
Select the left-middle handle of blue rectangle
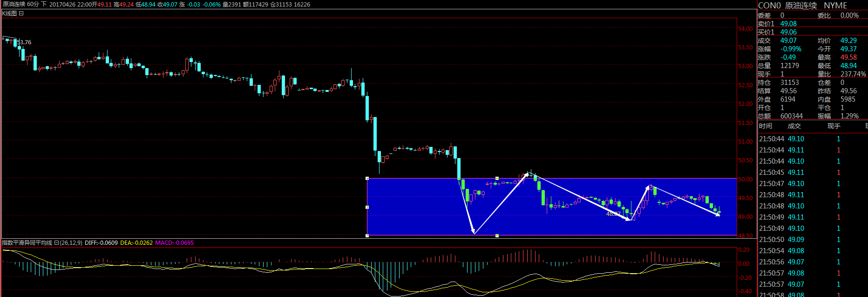click(x=367, y=207)
